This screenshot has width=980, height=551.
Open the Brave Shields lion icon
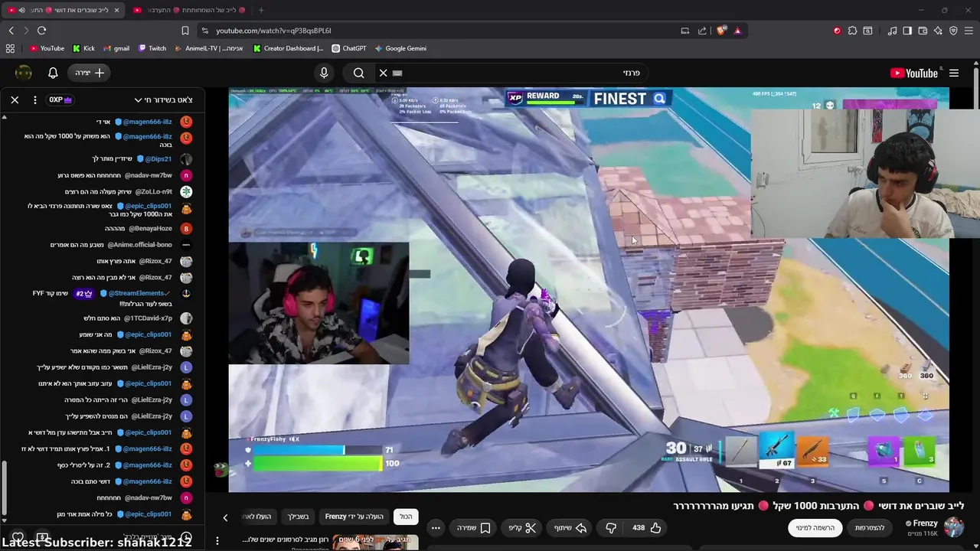tap(720, 31)
